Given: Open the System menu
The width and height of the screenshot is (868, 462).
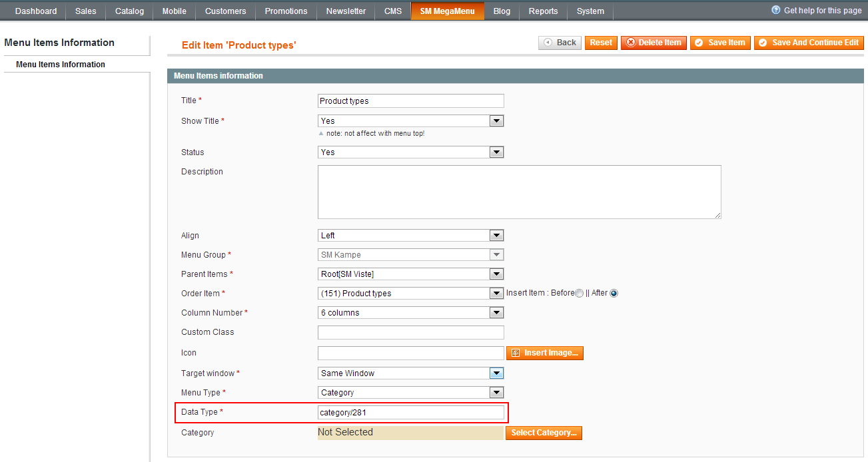Looking at the screenshot, I should click(591, 11).
